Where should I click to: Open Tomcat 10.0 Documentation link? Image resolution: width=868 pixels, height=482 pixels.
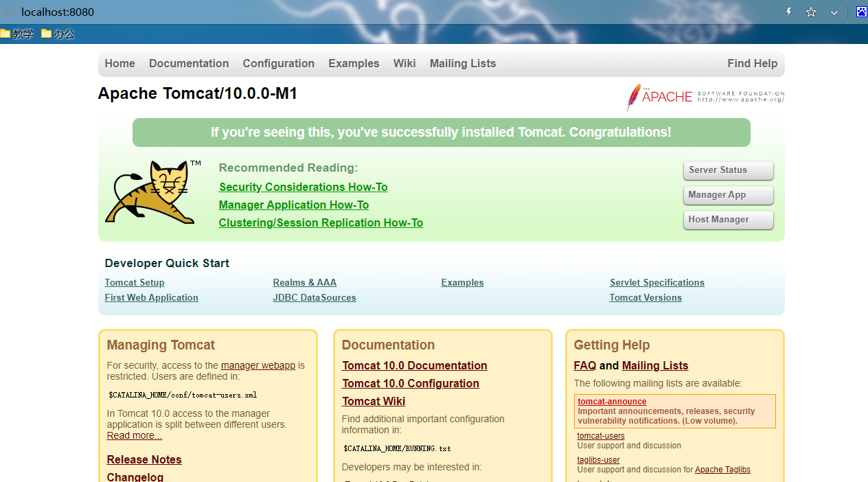pos(415,365)
